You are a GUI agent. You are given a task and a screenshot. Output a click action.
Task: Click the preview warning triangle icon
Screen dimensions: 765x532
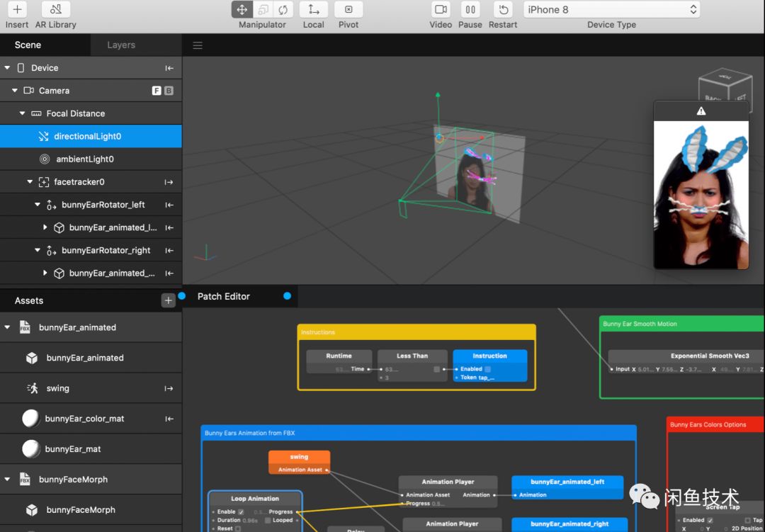coord(701,111)
